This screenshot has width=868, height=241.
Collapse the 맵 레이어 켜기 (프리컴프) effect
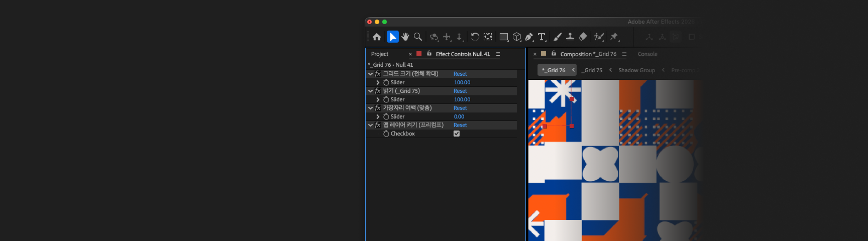click(371, 125)
